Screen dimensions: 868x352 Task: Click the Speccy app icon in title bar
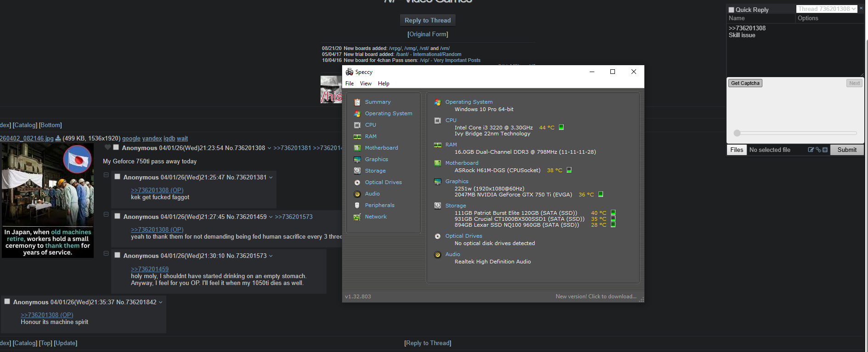click(349, 72)
